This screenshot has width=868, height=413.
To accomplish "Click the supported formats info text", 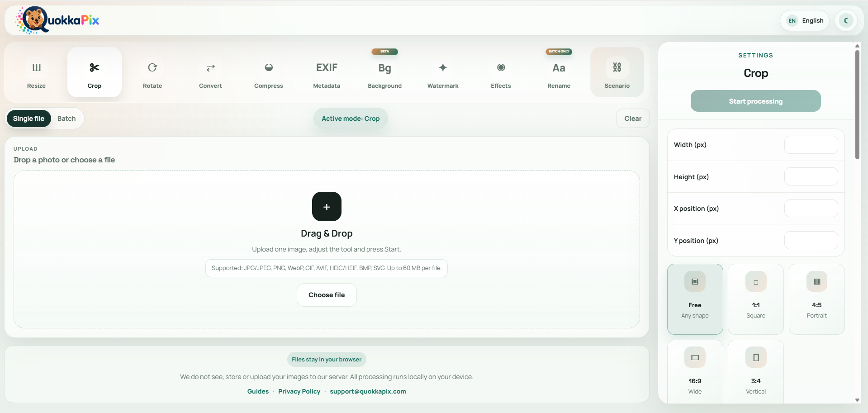I will (x=327, y=268).
